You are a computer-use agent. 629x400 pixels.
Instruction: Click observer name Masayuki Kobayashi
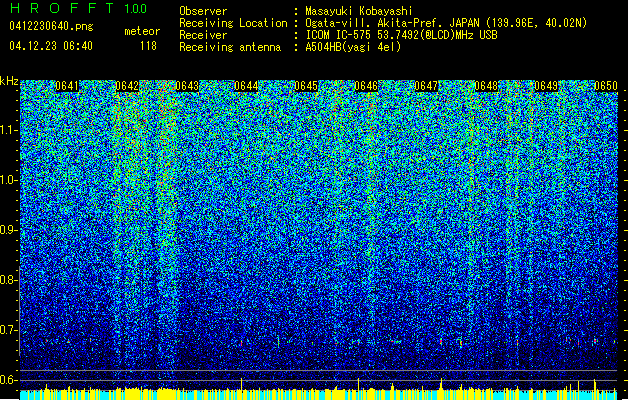[359, 11]
